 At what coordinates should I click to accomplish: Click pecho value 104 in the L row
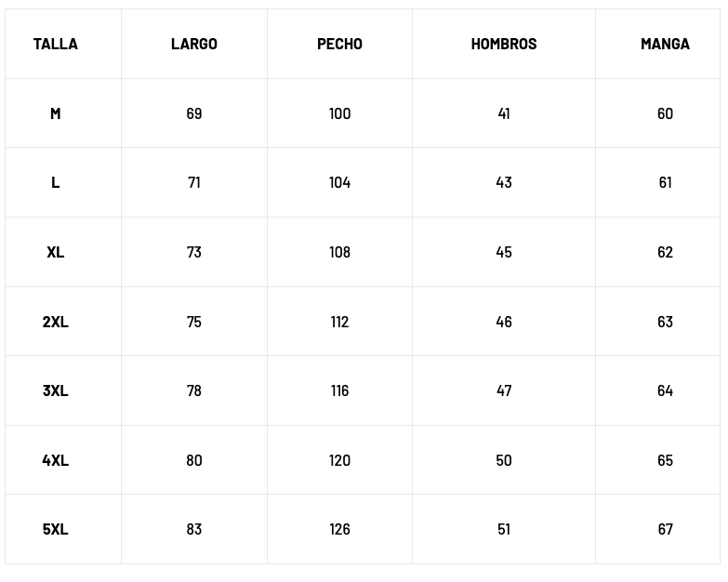point(339,182)
